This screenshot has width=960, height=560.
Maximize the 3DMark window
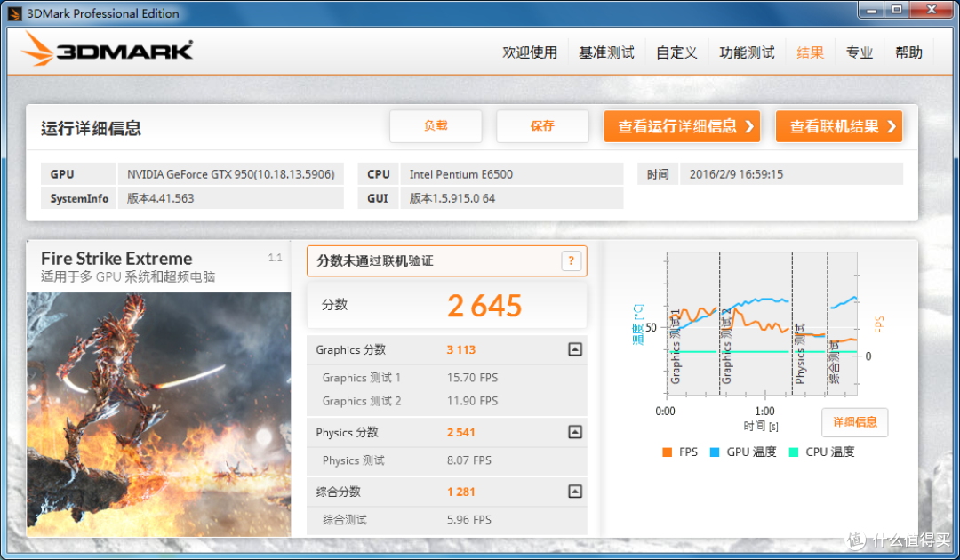pos(896,11)
